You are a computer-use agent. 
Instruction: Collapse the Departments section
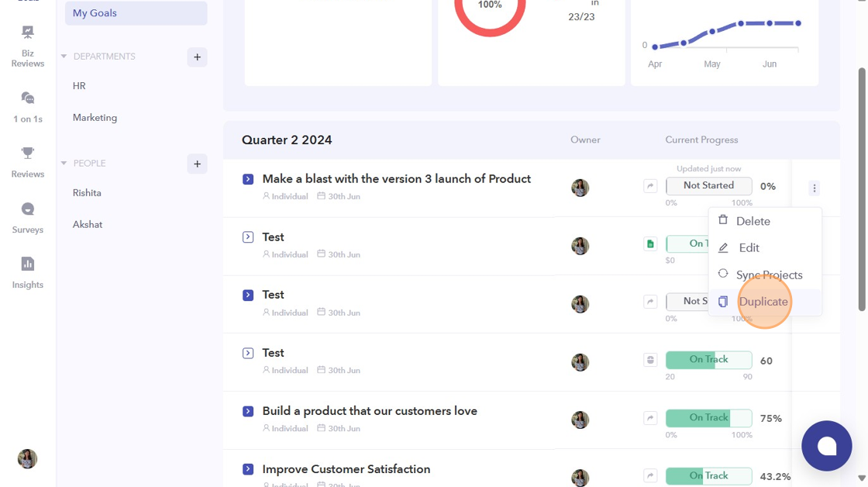[x=64, y=57]
